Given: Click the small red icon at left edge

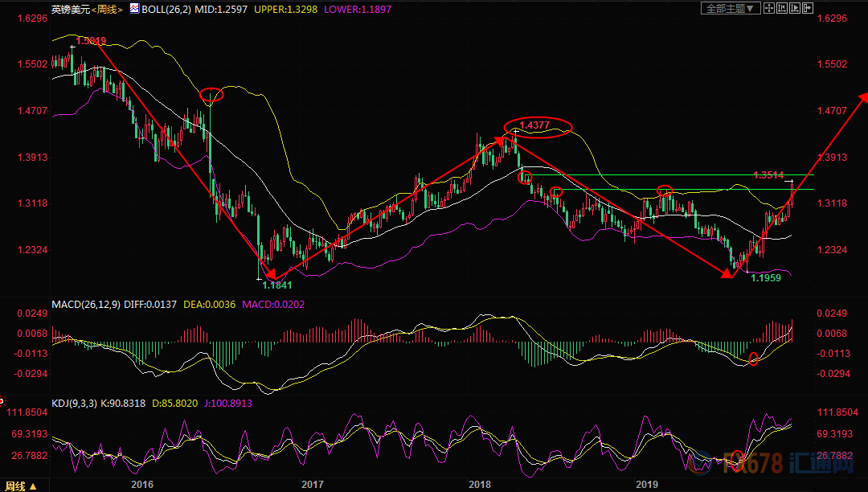Looking at the screenshot, I should 2,400.
